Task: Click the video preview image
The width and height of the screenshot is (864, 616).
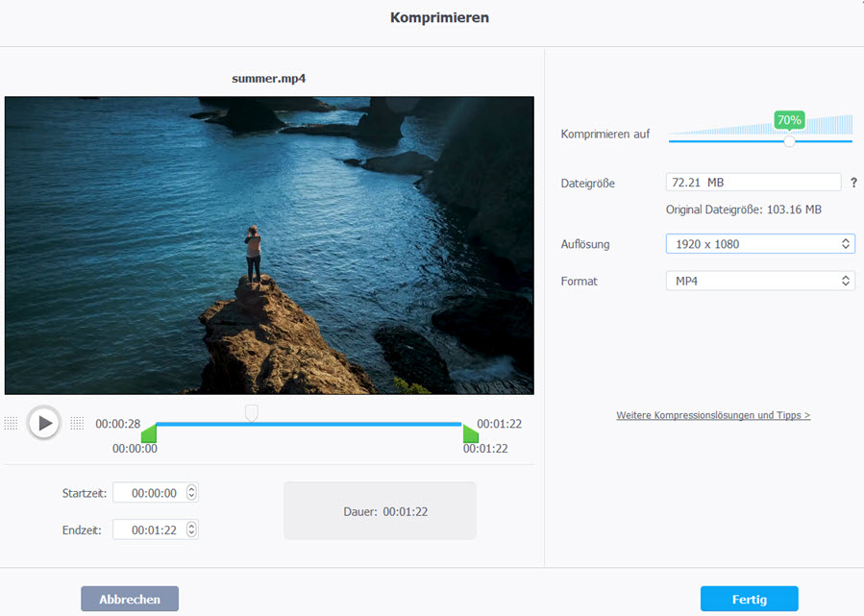Action: (x=269, y=245)
